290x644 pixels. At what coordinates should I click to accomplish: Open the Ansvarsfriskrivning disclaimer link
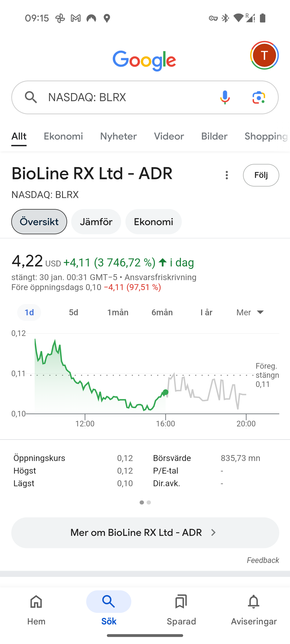tap(160, 277)
